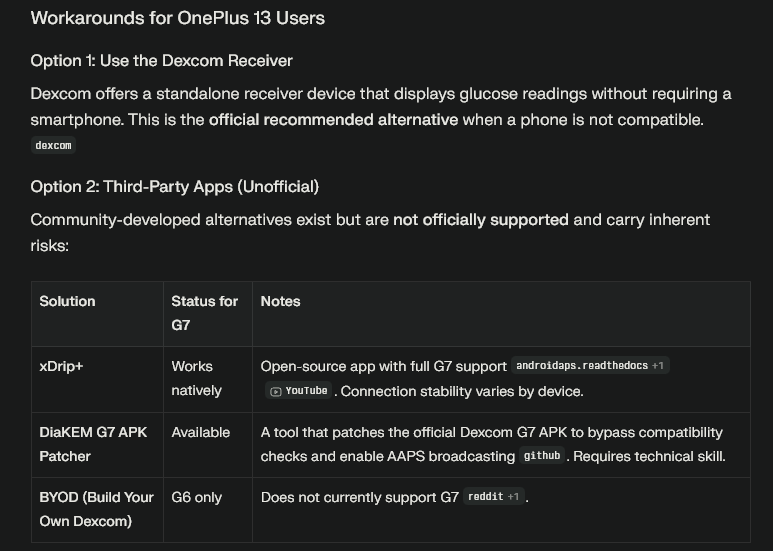Expand the +1 sources beside reddit
This screenshot has height=551, width=773.
[513, 497]
